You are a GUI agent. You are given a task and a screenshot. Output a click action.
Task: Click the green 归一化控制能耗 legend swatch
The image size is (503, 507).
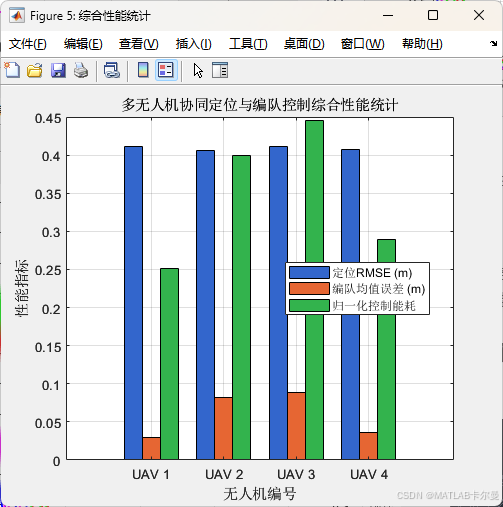tap(309, 305)
